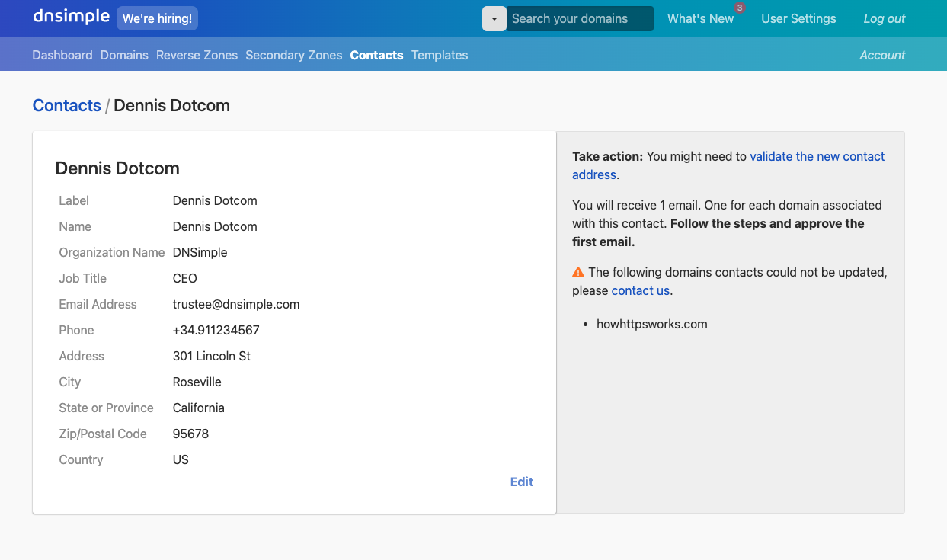Open the account switcher dropdown arrow
Viewport: 947px width, 560px height.
tap(494, 19)
